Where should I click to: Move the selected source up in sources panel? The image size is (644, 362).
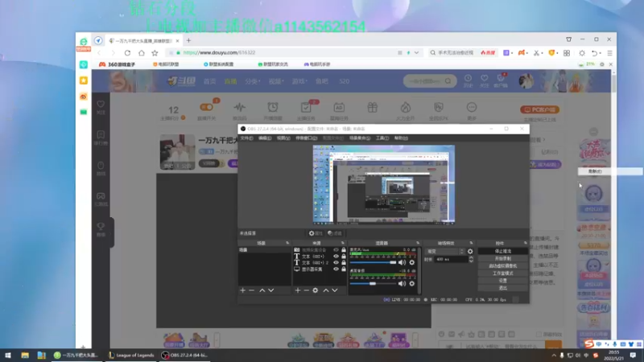[326, 290]
